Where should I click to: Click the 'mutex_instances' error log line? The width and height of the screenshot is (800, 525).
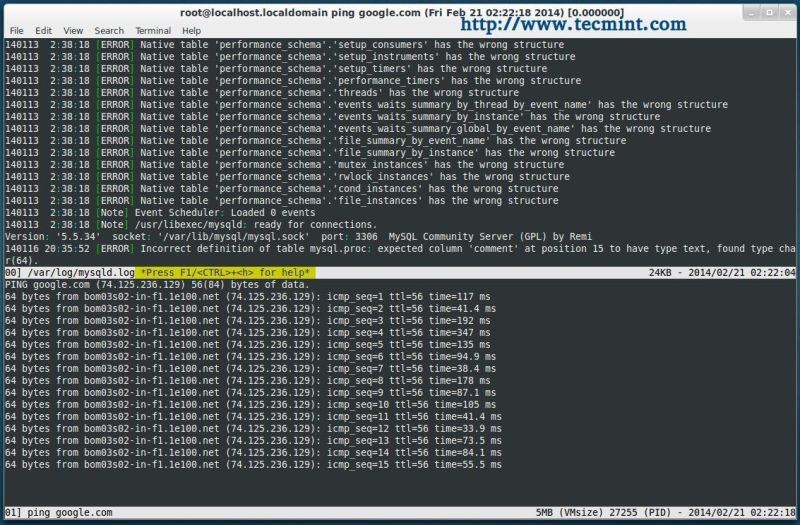pyautogui.click(x=285, y=164)
